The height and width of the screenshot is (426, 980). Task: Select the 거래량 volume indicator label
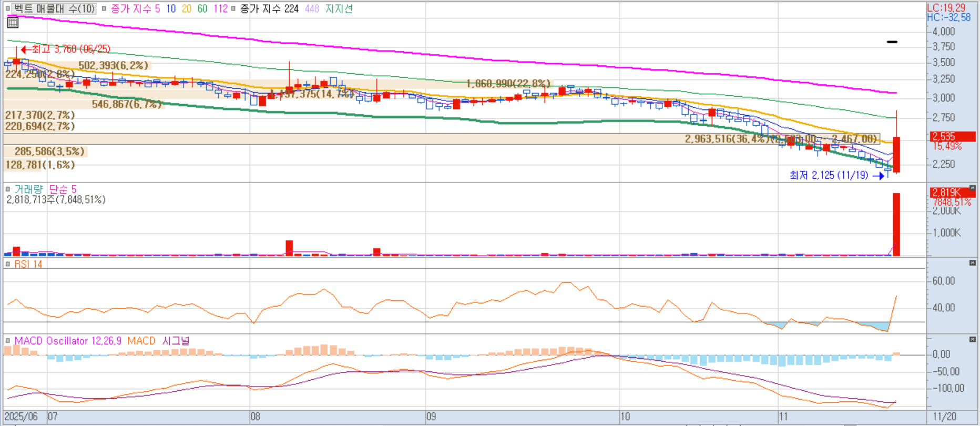point(28,189)
